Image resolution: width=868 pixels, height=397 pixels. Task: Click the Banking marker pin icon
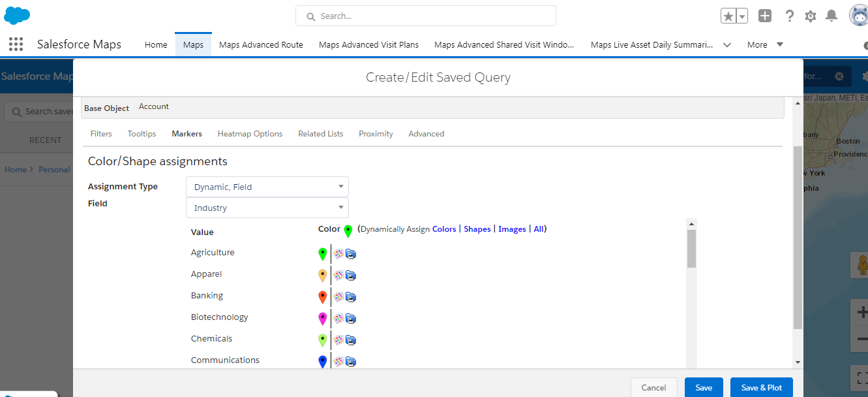coord(322,296)
